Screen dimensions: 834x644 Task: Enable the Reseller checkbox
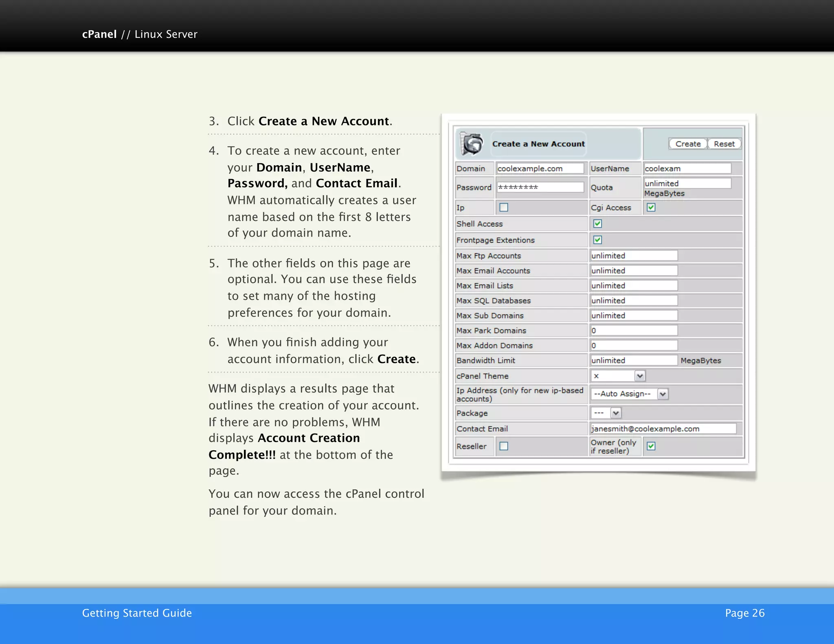point(504,446)
